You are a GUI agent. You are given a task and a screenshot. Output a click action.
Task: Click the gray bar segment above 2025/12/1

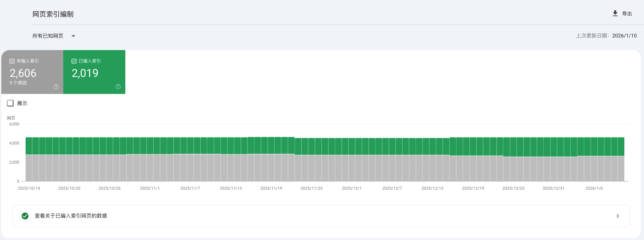[x=352, y=168]
